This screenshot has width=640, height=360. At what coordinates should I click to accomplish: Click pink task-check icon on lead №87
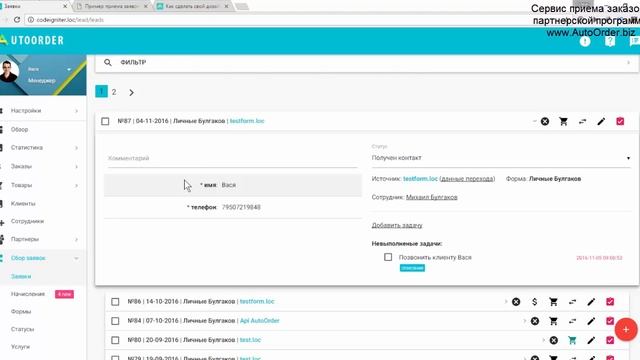click(620, 122)
